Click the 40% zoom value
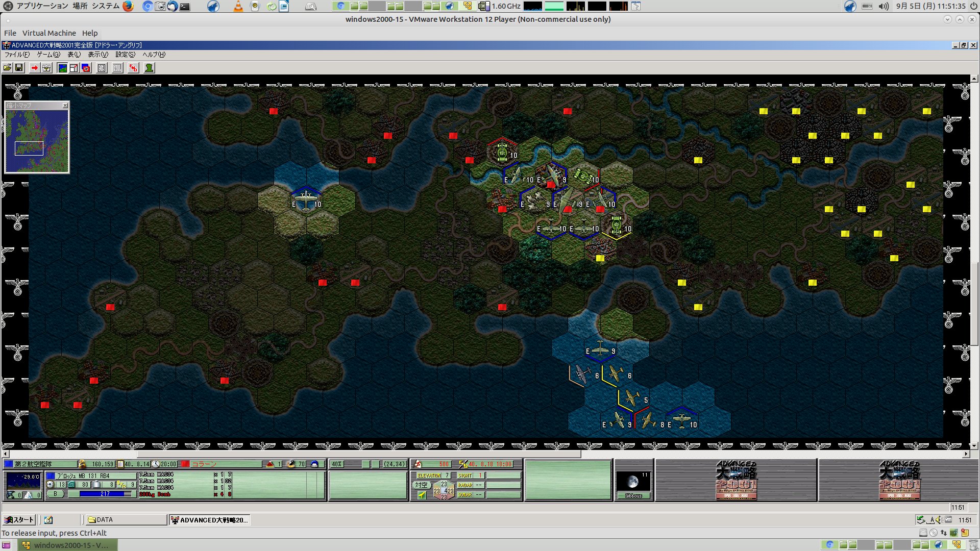This screenshot has height=551, width=980. [x=337, y=464]
